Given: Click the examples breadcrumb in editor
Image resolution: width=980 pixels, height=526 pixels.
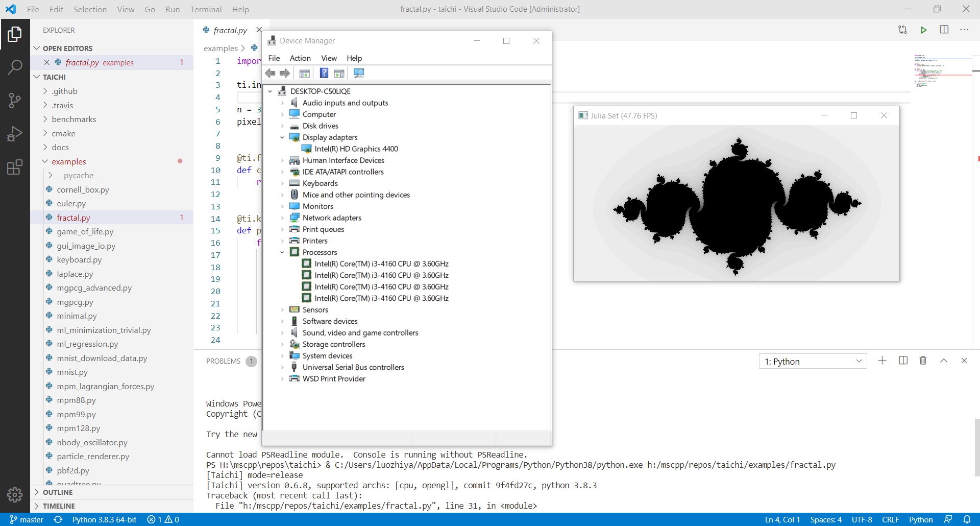Looking at the screenshot, I should coord(220,49).
